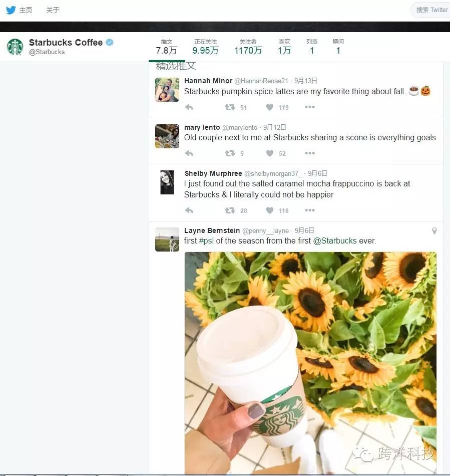450x476 pixels.
Task: Select the 瞬间 moments tab
Action: [x=338, y=47]
